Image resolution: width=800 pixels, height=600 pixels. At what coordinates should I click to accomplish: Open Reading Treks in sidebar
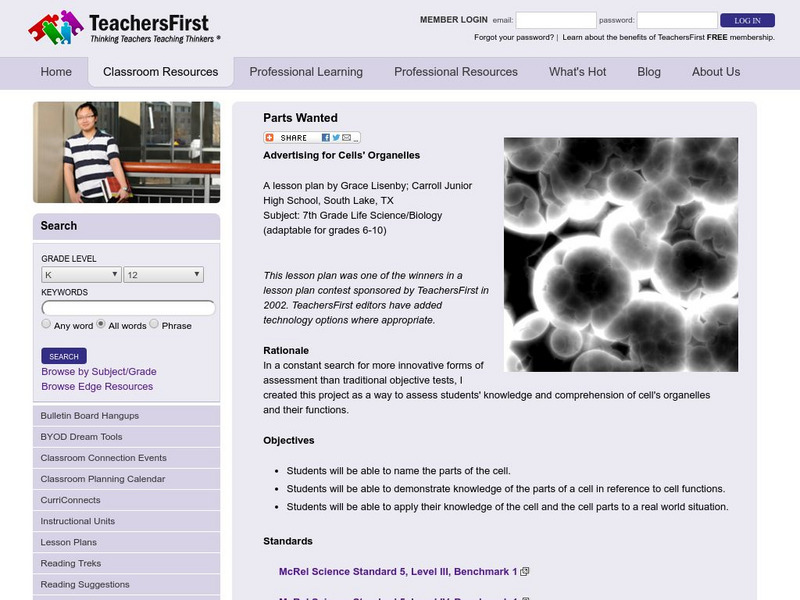pyautogui.click(x=127, y=563)
